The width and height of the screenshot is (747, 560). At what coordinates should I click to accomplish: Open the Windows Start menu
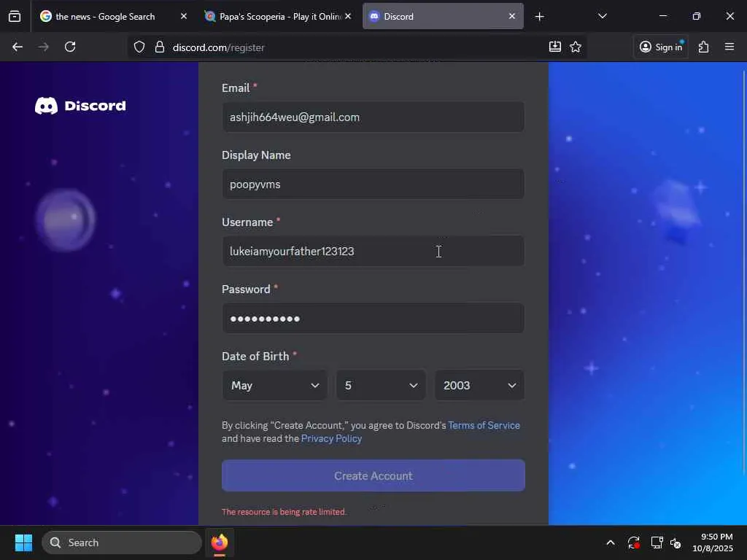pyautogui.click(x=23, y=542)
